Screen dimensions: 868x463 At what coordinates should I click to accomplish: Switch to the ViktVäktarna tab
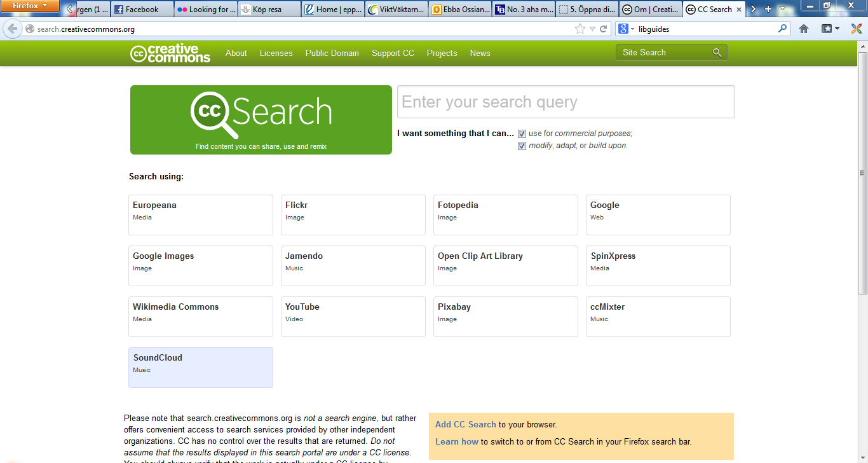coord(397,10)
